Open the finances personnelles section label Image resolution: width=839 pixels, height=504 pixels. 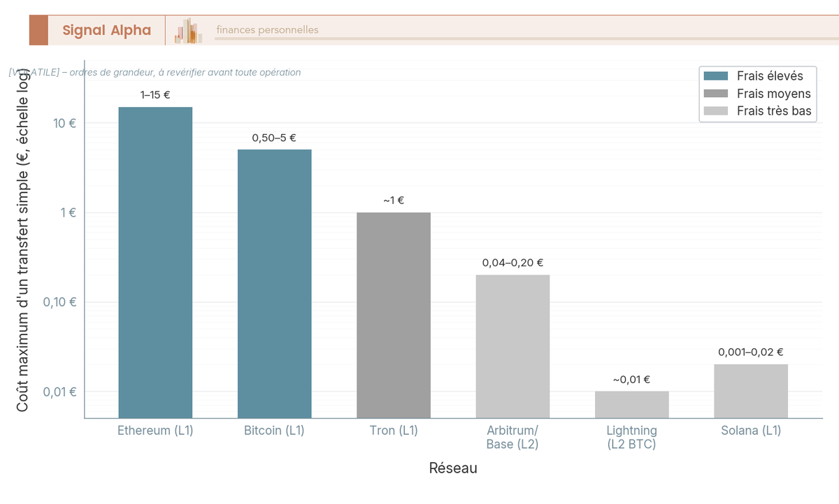[x=267, y=30]
